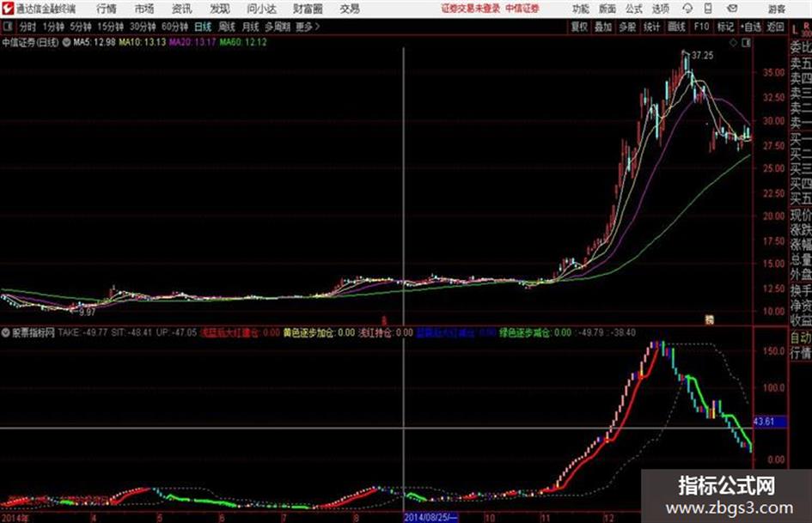Click the 9.97 low price label
Viewport: 812px width, 523px height.
pyautogui.click(x=88, y=313)
